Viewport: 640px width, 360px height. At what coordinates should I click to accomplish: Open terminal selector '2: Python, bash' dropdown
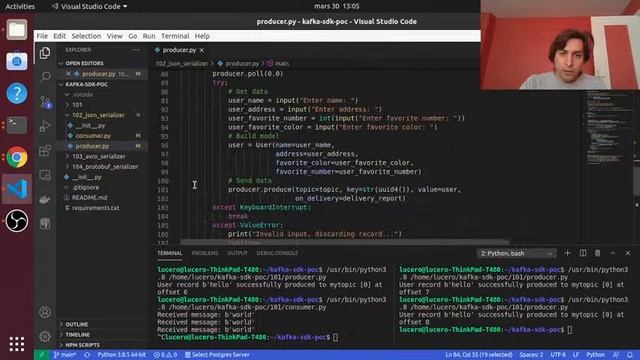pos(517,253)
